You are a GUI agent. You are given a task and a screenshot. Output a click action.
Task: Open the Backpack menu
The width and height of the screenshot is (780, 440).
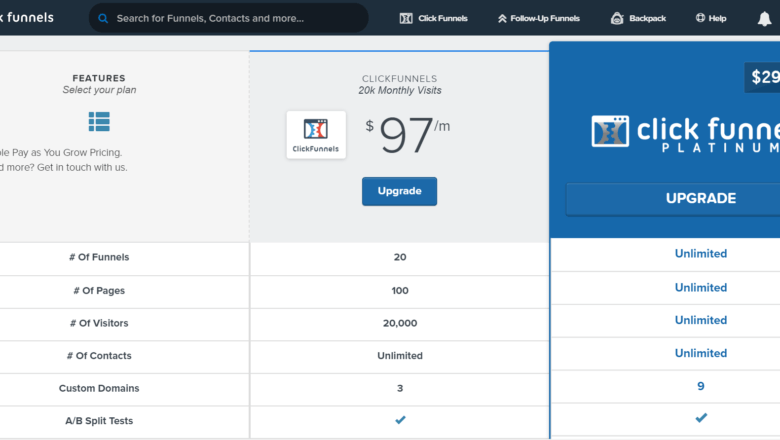(x=638, y=18)
